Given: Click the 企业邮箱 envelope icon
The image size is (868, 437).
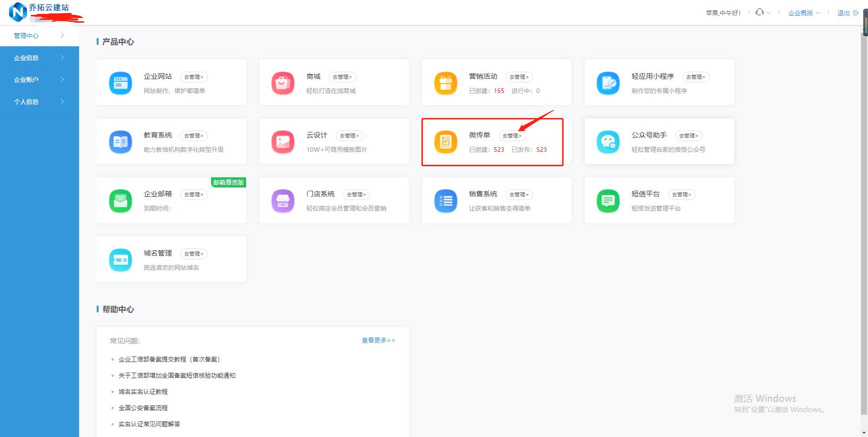Looking at the screenshot, I should pyautogui.click(x=120, y=201).
